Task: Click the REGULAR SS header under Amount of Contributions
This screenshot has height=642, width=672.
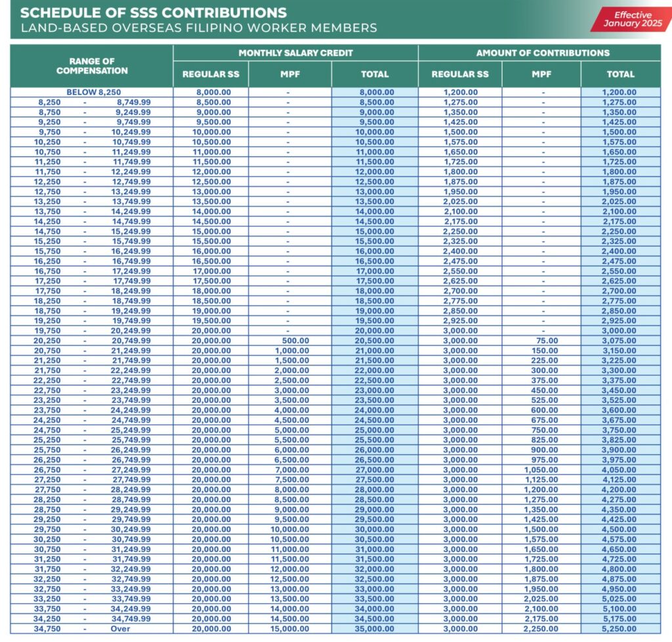Action: click(x=461, y=74)
